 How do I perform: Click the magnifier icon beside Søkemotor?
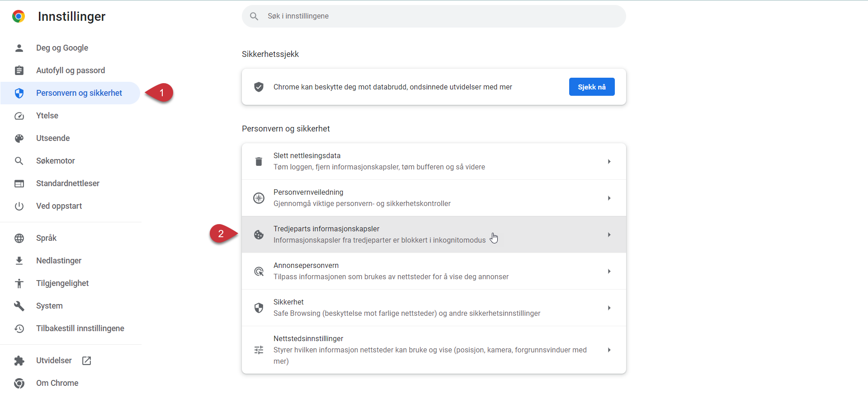(19, 161)
